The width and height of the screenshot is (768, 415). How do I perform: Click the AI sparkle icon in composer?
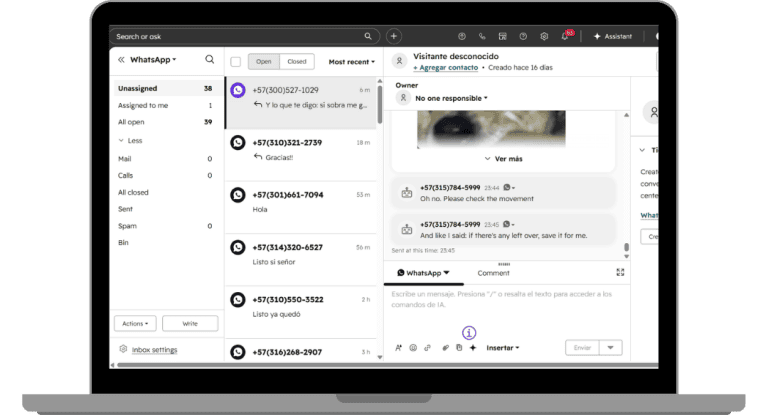[x=473, y=348]
